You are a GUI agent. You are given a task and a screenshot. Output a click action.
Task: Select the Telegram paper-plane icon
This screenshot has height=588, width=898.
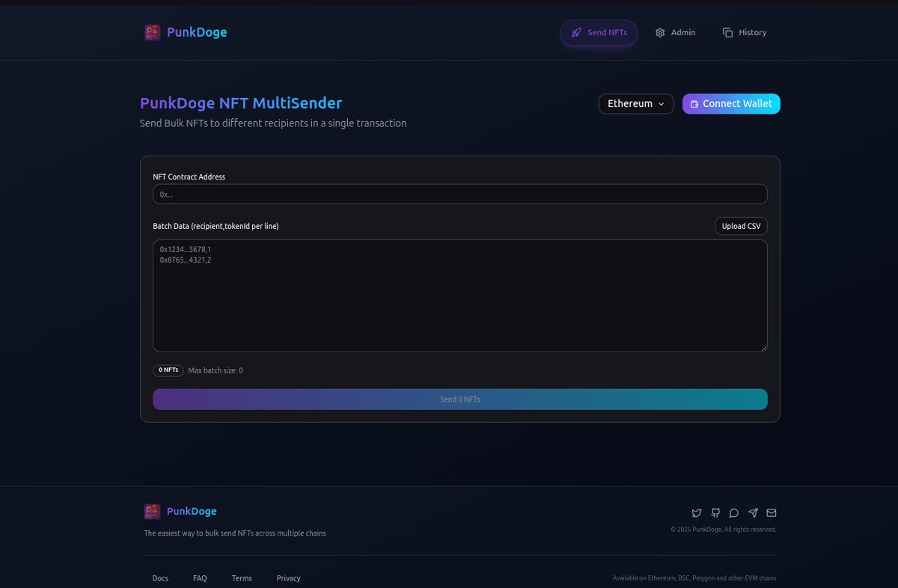[753, 513]
